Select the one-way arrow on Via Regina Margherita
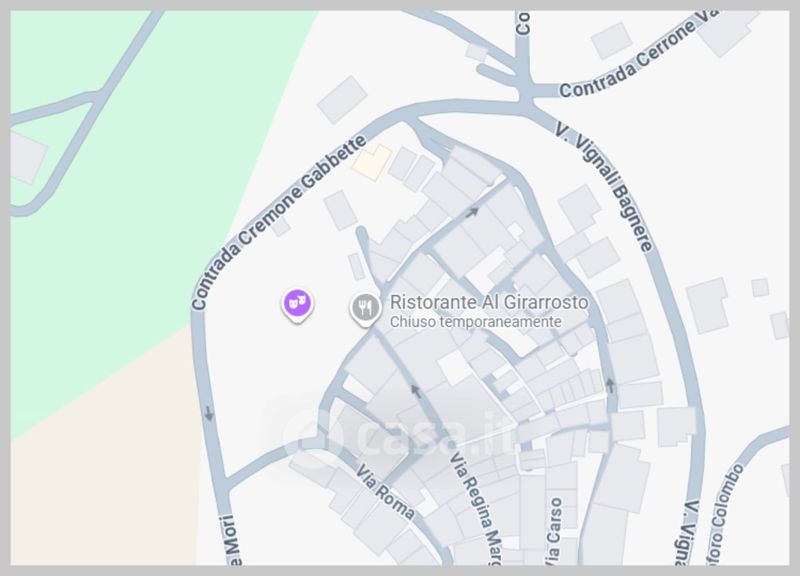This screenshot has height=576, width=800. click(x=416, y=391)
